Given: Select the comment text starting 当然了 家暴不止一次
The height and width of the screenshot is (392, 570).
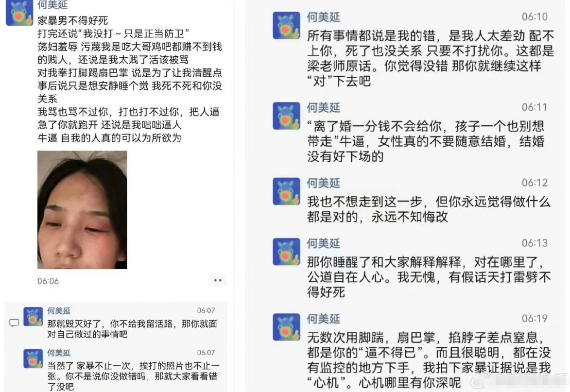Looking at the screenshot, I should click(x=134, y=376).
